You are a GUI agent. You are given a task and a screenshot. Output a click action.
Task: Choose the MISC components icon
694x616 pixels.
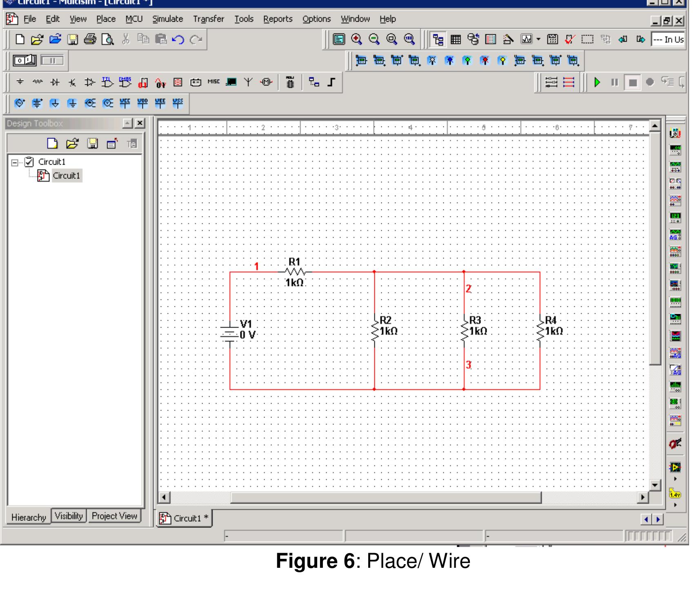[x=213, y=82]
